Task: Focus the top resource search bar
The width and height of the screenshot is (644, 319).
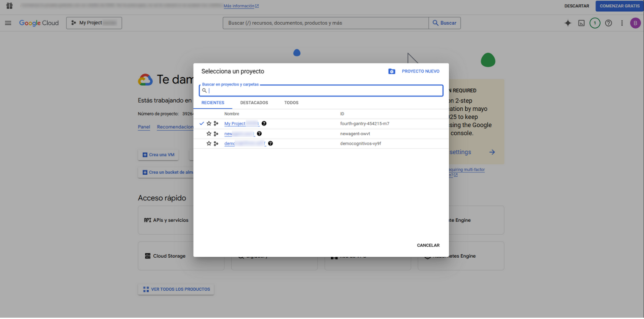Action: coord(326,23)
